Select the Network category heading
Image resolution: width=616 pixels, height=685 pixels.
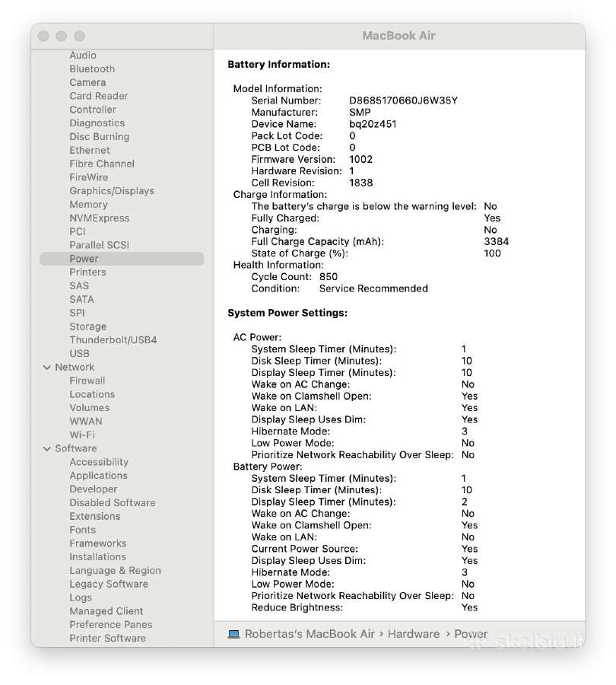point(75,368)
